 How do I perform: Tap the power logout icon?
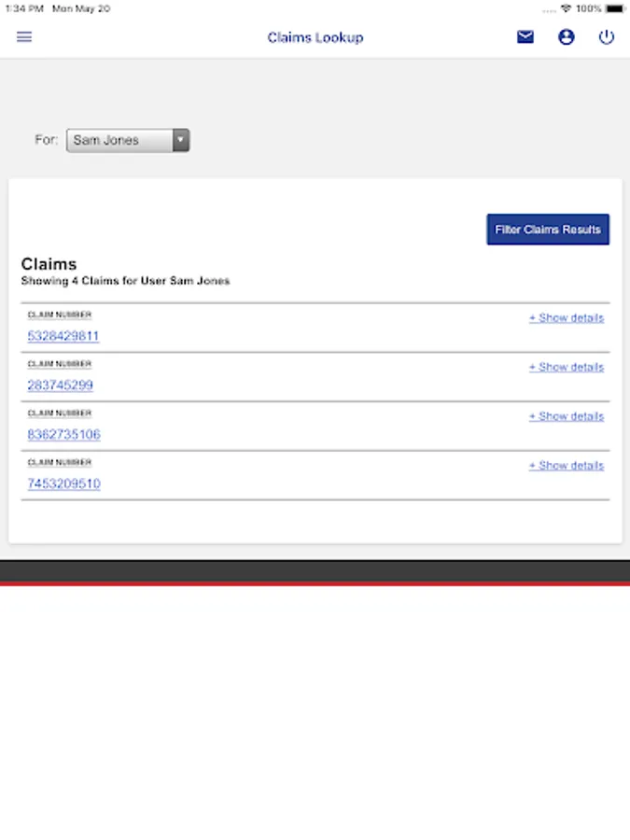tap(607, 37)
